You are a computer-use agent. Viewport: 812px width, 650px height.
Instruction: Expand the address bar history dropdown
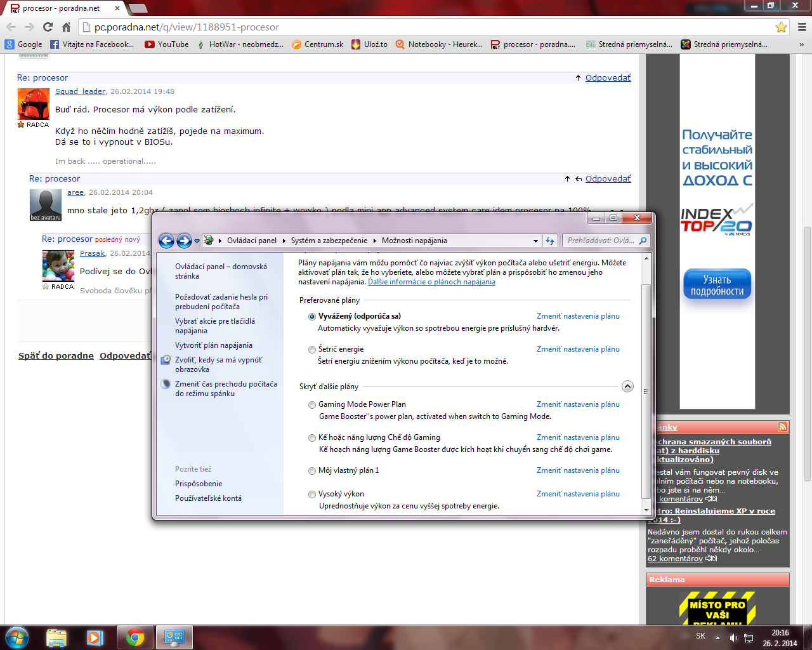[536, 241]
